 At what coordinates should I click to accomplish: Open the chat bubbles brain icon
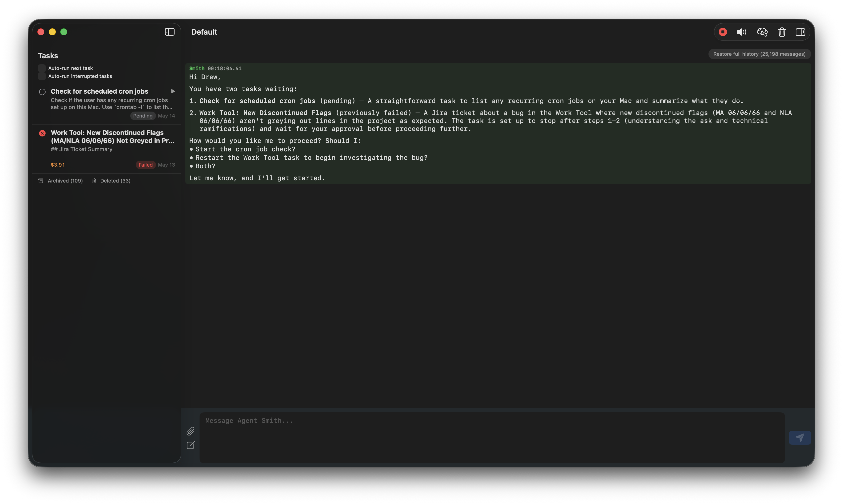[762, 32]
